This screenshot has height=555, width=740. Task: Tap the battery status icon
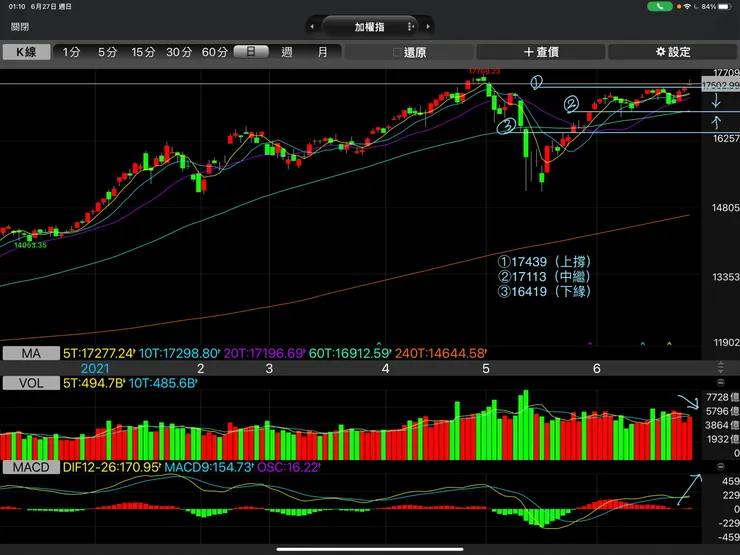coord(724,7)
